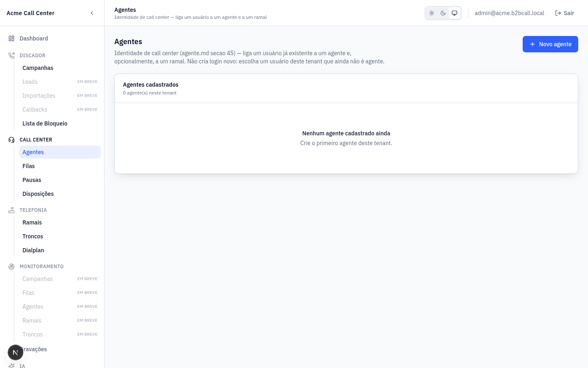588x368 pixels.
Task: Click the Monitoramento radar icon
Action: click(x=11, y=267)
